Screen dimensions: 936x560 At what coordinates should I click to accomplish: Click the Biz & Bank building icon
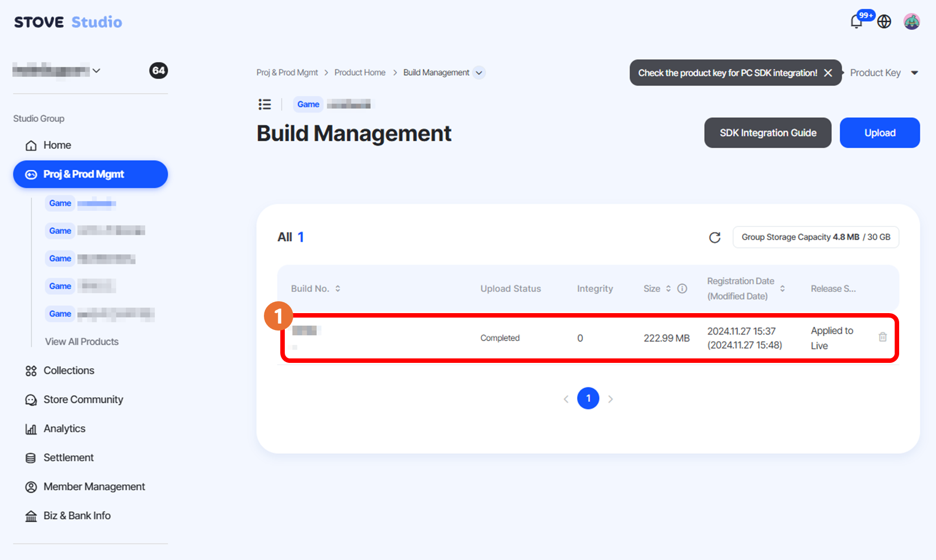(31, 516)
